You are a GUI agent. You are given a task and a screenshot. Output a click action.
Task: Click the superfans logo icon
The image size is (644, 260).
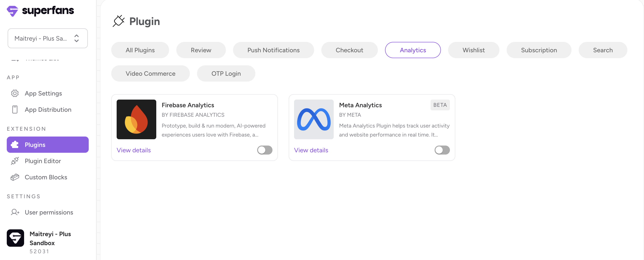(13, 11)
